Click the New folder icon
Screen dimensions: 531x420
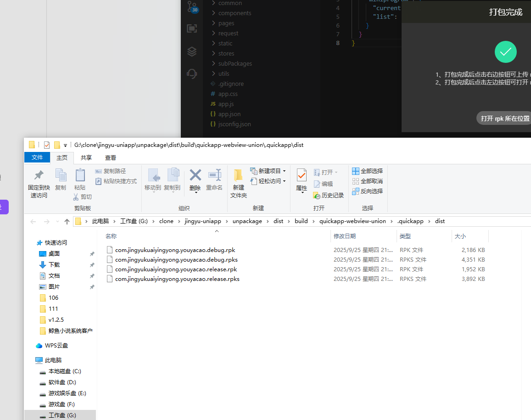238,175
